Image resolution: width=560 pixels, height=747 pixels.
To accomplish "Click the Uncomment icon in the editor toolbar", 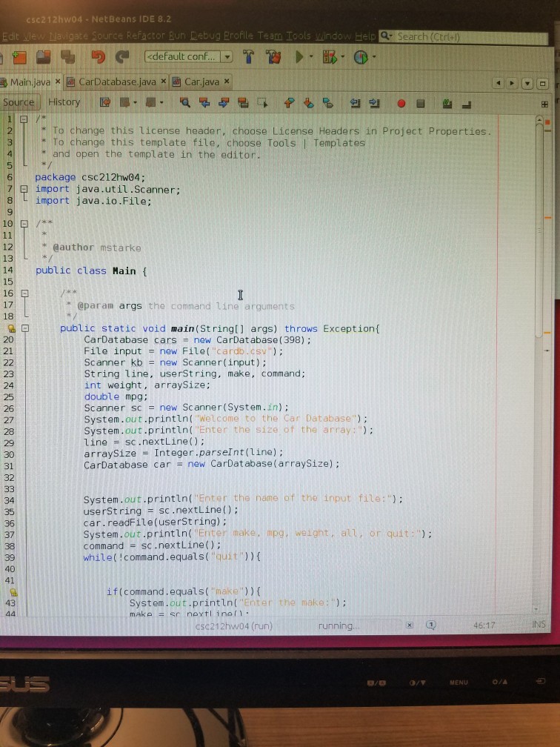I will click(467, 104).
